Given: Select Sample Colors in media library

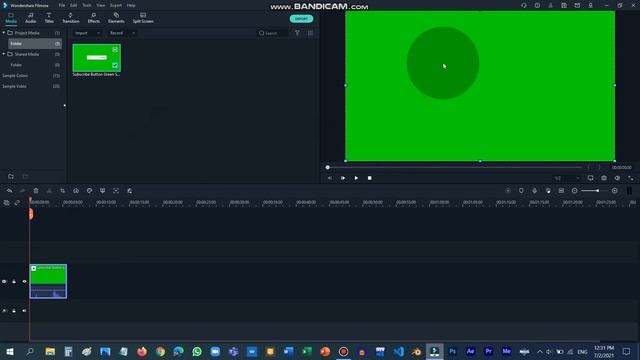Looking at the screenshot, I should point(15,76).
